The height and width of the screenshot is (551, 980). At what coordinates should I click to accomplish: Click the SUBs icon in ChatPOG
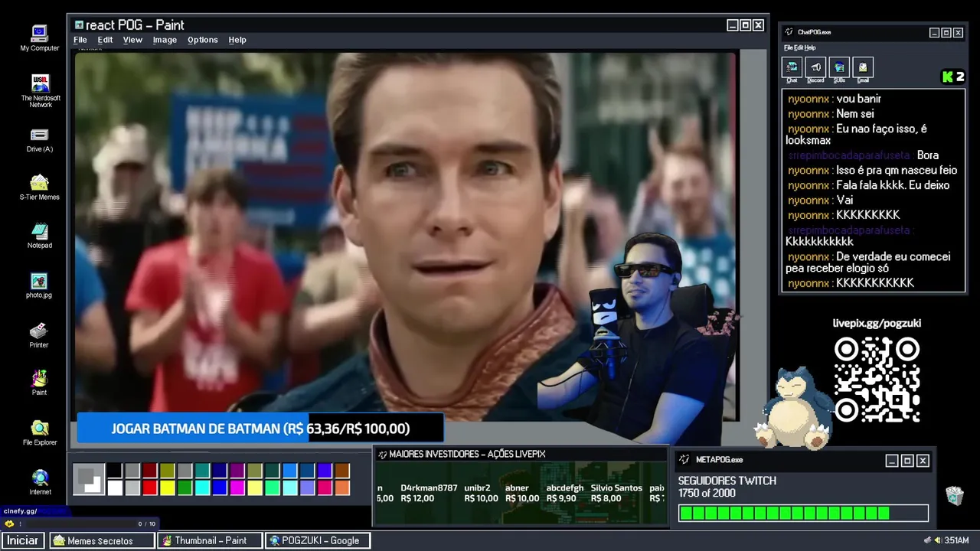839,69
